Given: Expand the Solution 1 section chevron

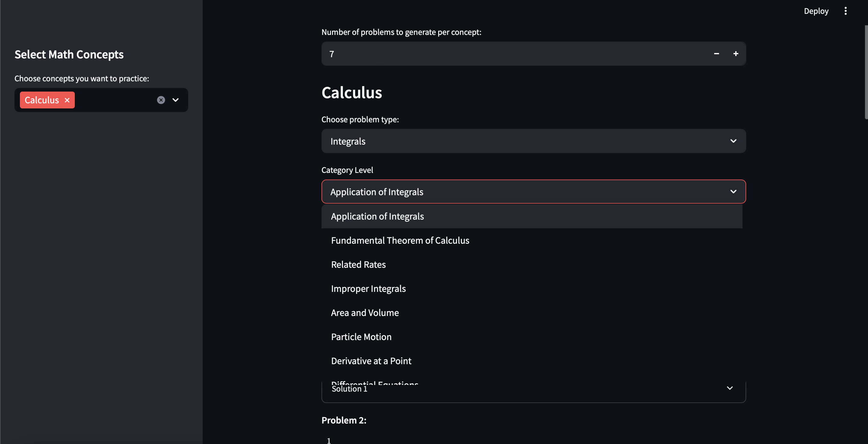Looking at the screenshot, I should [730, 389].
